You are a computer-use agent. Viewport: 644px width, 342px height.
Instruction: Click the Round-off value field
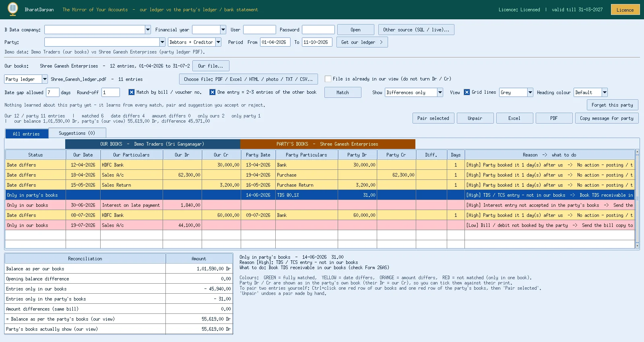pos(111,93)
